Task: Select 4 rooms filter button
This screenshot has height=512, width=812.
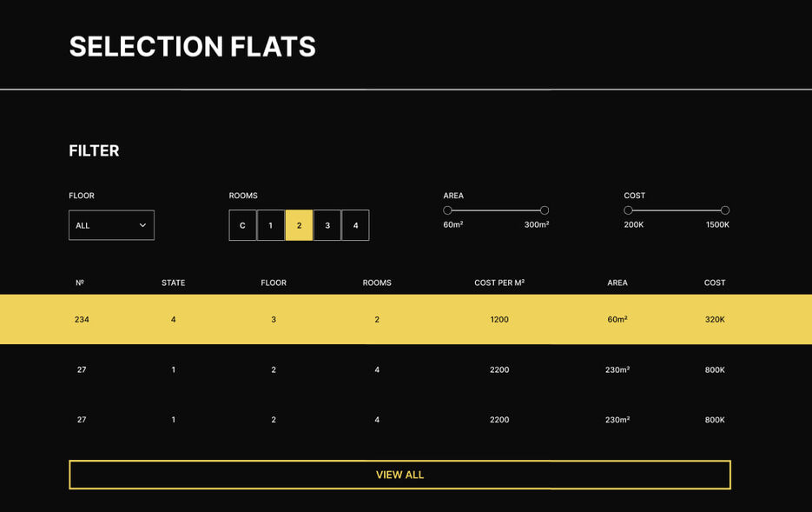Action: tap(355, 225)
